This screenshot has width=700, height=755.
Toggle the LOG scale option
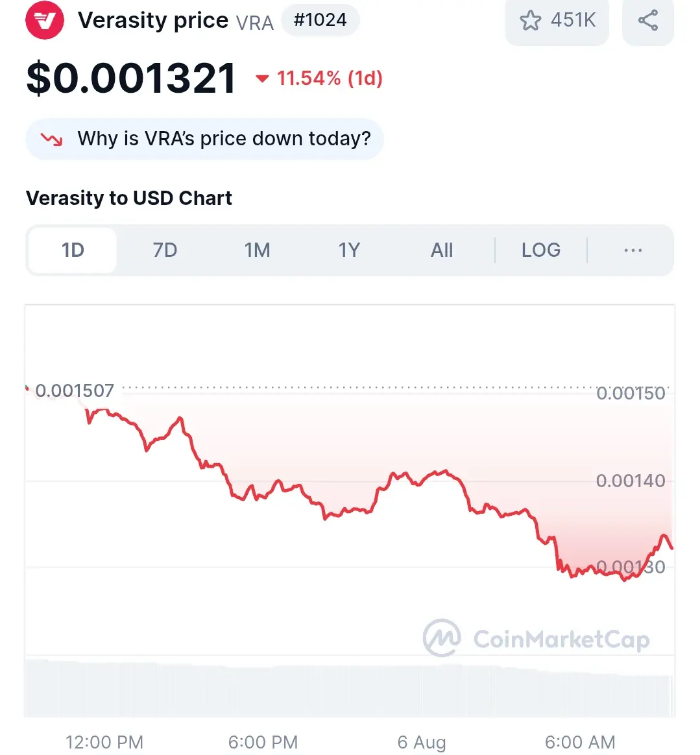(541, 250)
